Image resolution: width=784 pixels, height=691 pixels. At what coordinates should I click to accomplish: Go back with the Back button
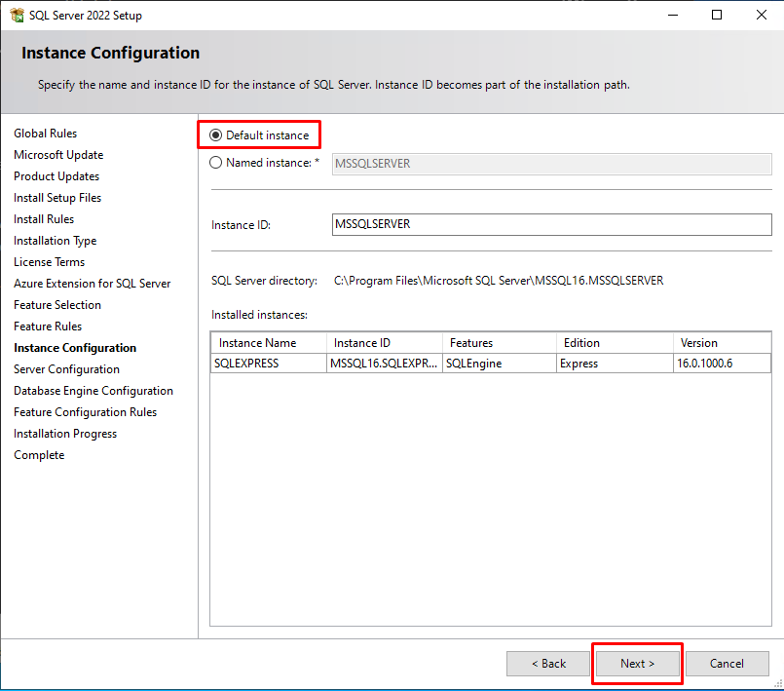[x=548, y=664]
